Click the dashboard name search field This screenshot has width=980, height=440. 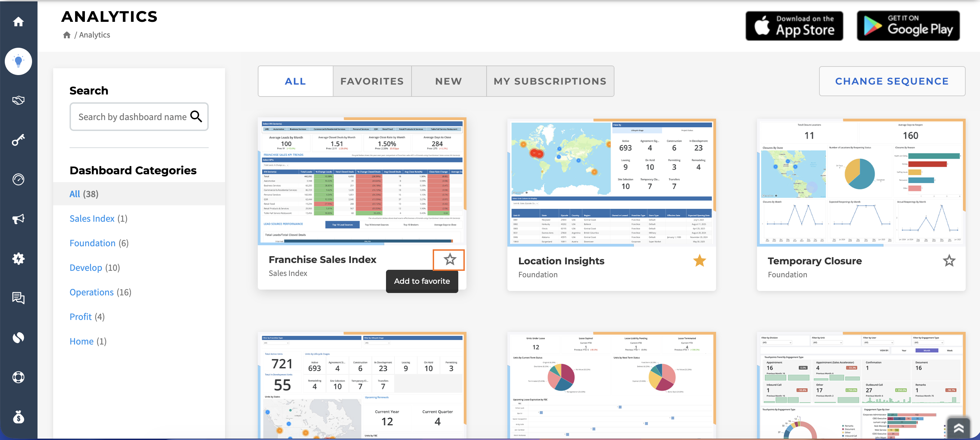point(139,116)
